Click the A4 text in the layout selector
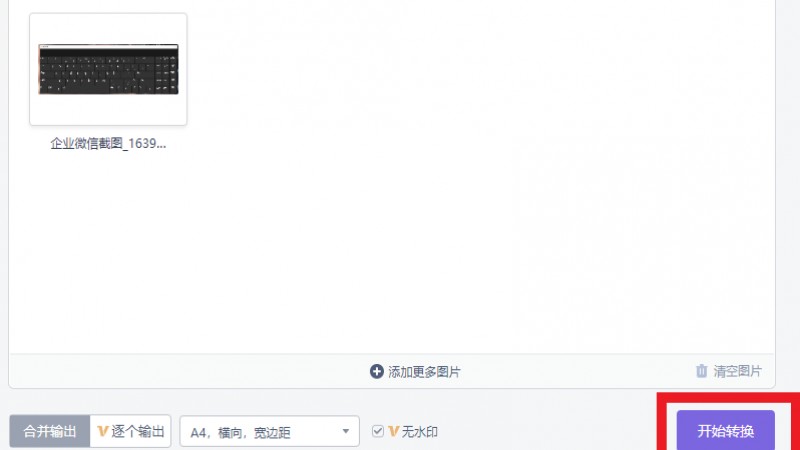Viewport: 800px width, 450px height. (198, 433)
